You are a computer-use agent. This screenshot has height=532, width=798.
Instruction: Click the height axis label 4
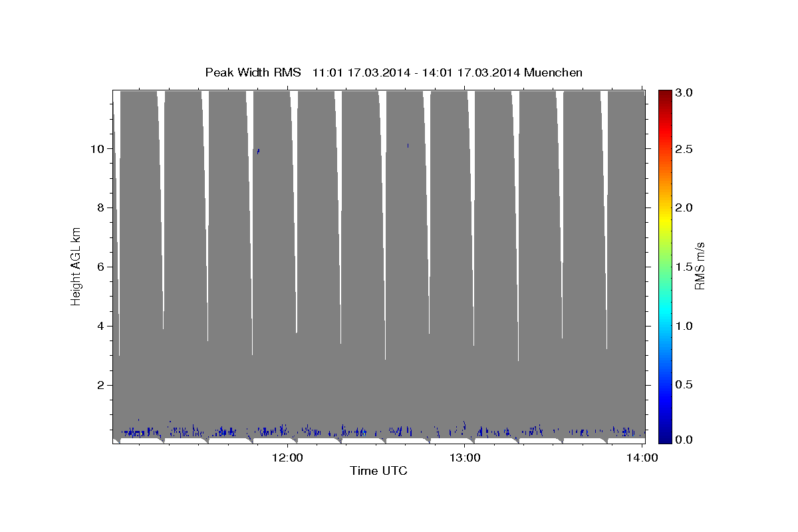[101, 326]
